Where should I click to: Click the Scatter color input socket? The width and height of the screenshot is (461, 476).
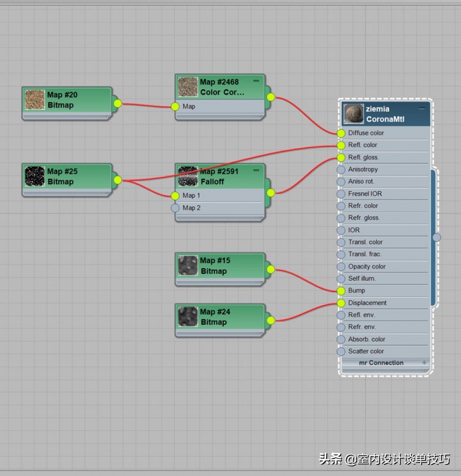341,351
